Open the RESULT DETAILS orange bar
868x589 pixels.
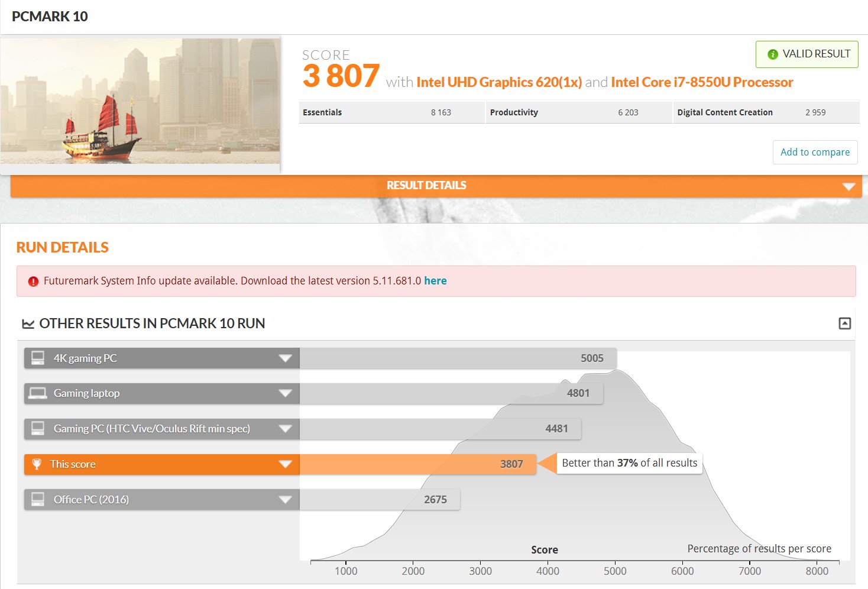pos(436,186)
